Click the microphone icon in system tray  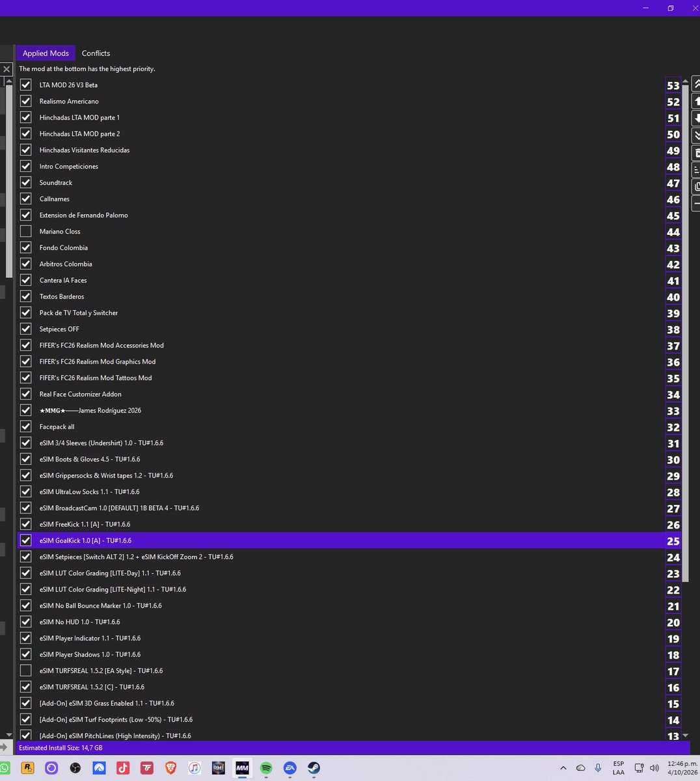point(598,768)
